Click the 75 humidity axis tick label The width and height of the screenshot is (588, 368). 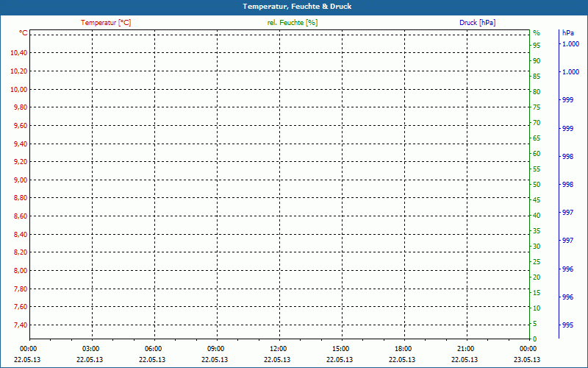pyautogui.click(x=537, y=107)
